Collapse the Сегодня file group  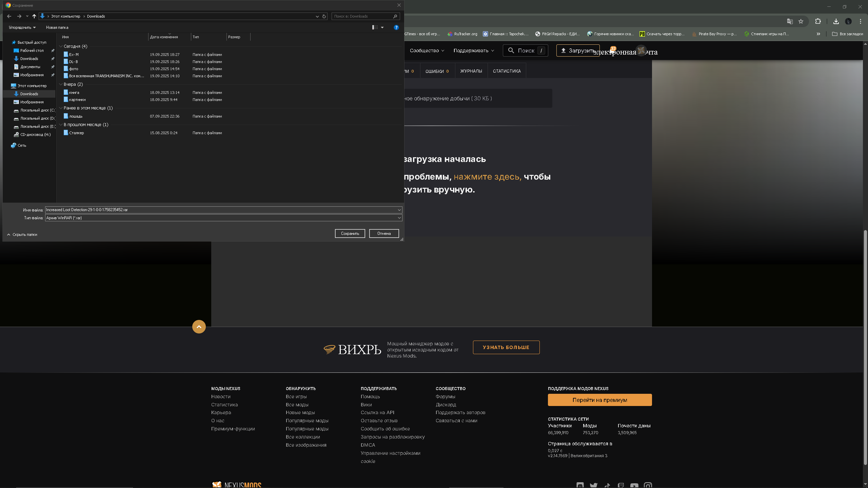pyautogui.click(x=61, y=46)
